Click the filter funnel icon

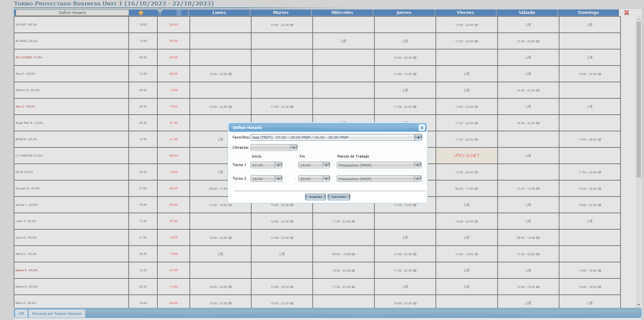point(160,13)
